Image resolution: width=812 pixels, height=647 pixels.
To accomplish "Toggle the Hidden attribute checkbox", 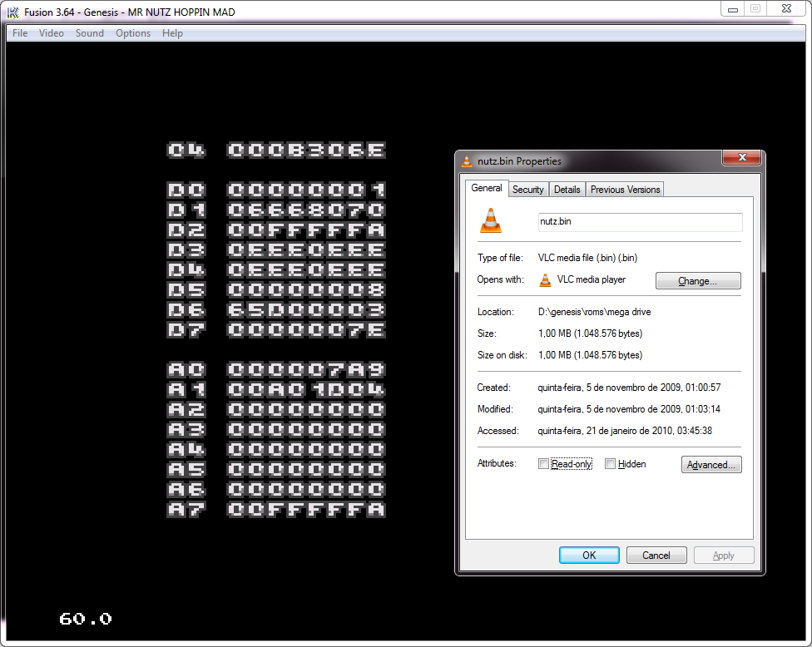I will (x=611, y=464).
